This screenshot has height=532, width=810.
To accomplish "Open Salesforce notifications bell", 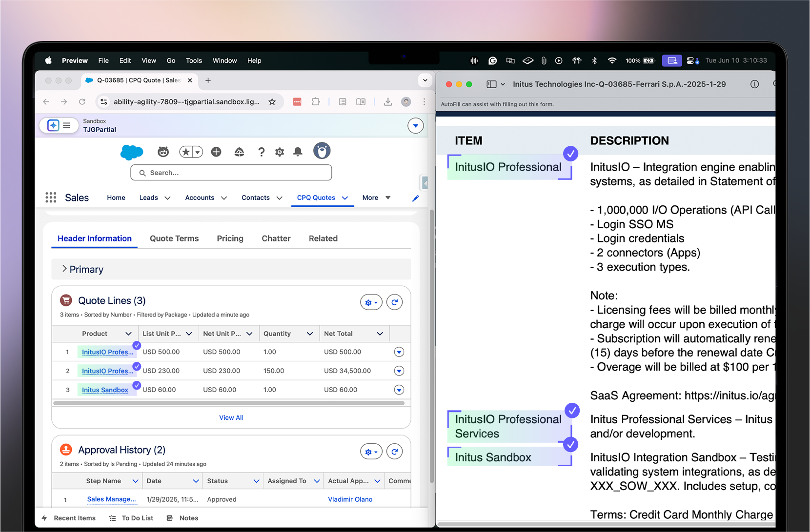I will click(x=298, y=152).
